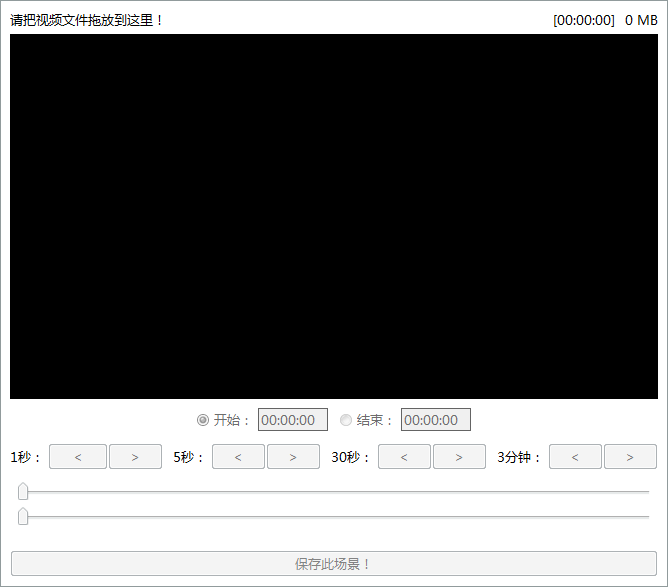Viewport: 668px width, 587px height.
Task: Step back 1秒 with the < button
Action: 78,457
